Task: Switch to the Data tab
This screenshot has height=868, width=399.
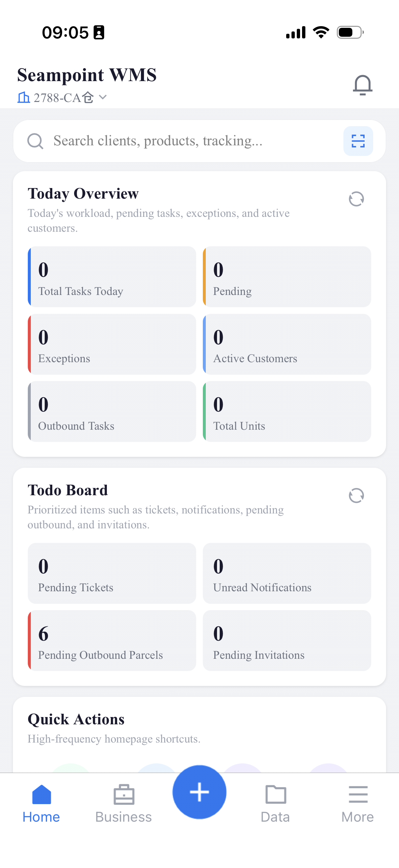Action: (x=275, y=803)
